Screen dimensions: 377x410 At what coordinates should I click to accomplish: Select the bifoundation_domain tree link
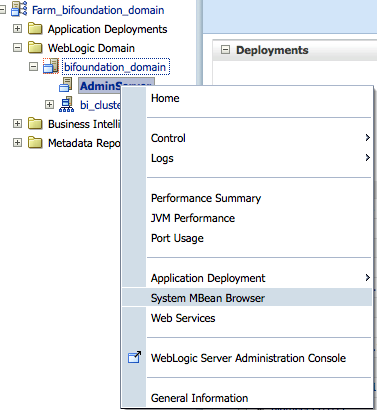coord(115,67)
